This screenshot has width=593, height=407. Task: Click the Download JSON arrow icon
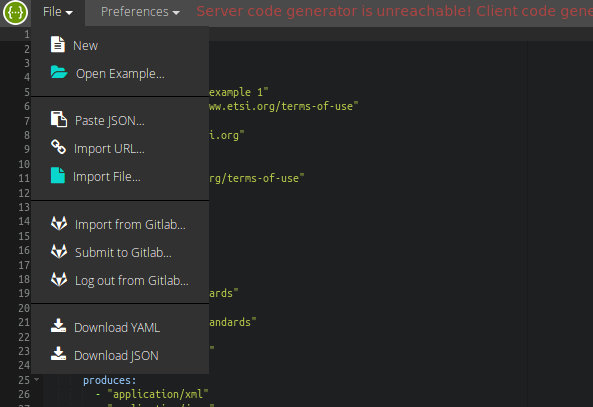coord(59,354)
